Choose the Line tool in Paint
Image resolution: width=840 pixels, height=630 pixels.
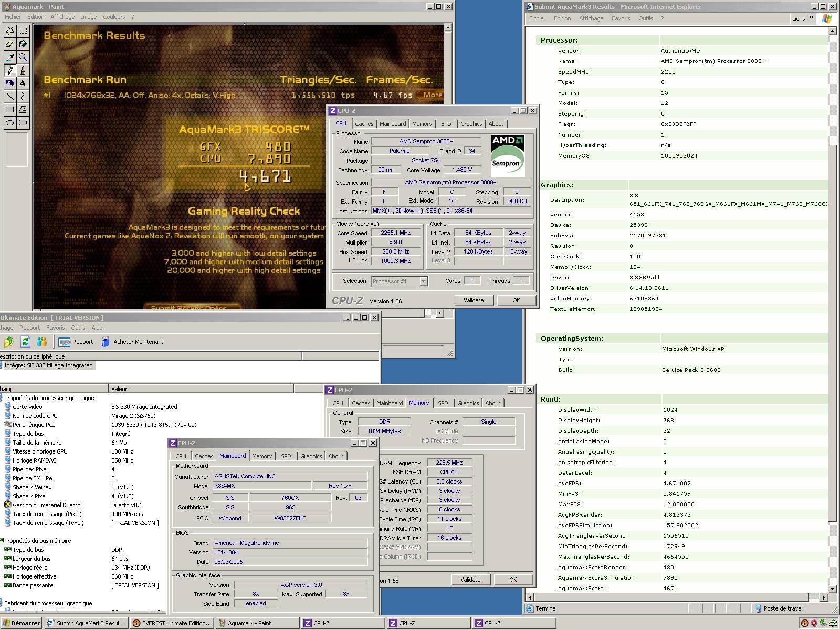point(10,97)
